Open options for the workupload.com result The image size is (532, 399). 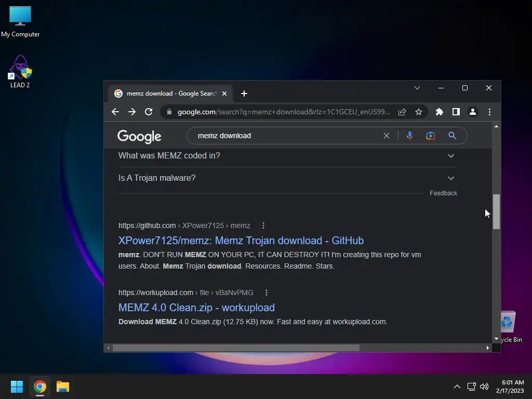(x=267, y=292)
